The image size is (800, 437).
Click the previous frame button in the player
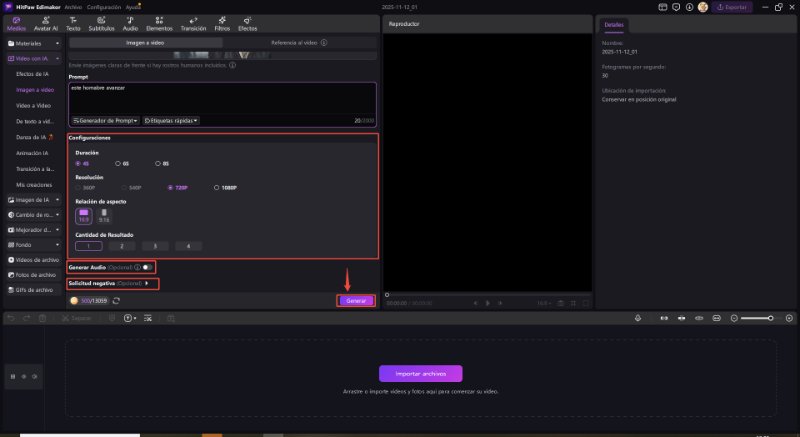[x=476, y=303]
